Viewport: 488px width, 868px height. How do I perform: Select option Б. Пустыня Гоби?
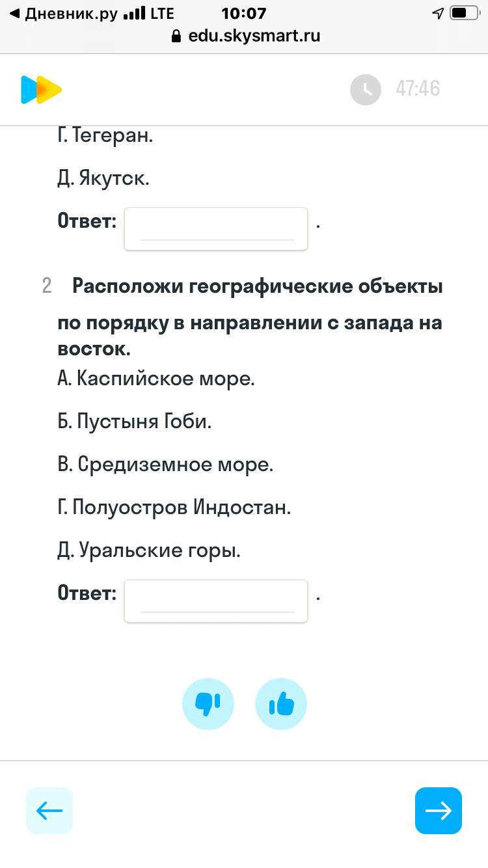point(135,422)
